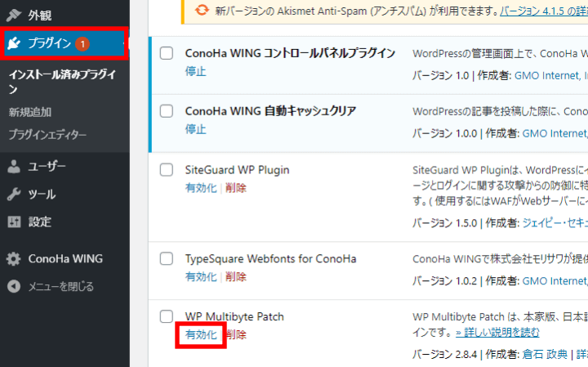The height and width of the screenshot is (367, 588).
Task: Click the WP Multibyte Patch title
Action: 234,316
